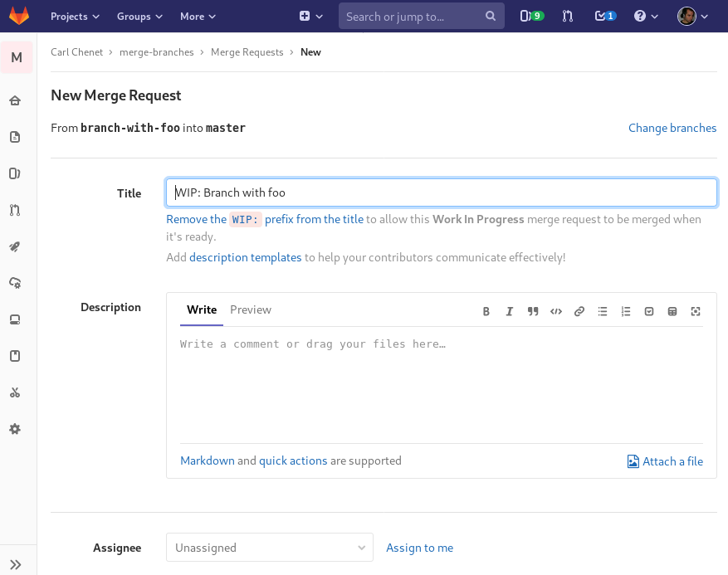Expand the Assignee dropdown

click(269, 548)
